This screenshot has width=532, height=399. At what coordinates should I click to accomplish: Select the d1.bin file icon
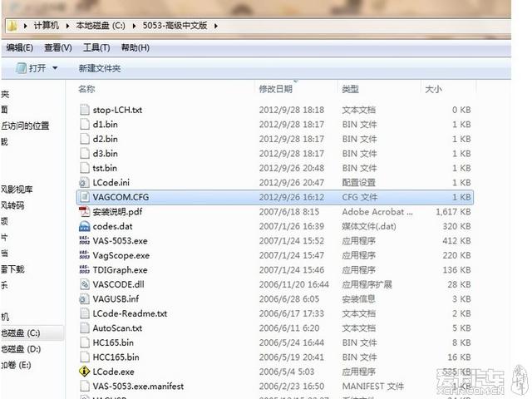pos(85,124)
